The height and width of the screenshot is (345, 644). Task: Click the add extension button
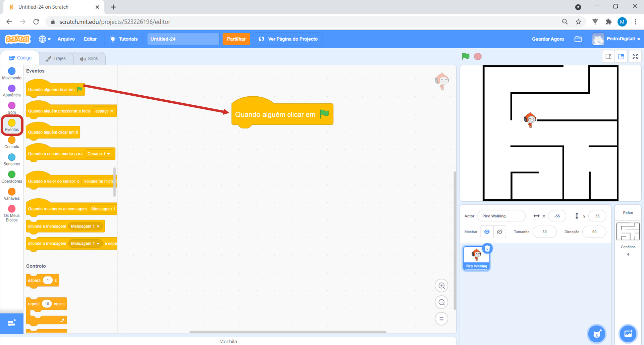pyautogui.click(x=12, y=323)
